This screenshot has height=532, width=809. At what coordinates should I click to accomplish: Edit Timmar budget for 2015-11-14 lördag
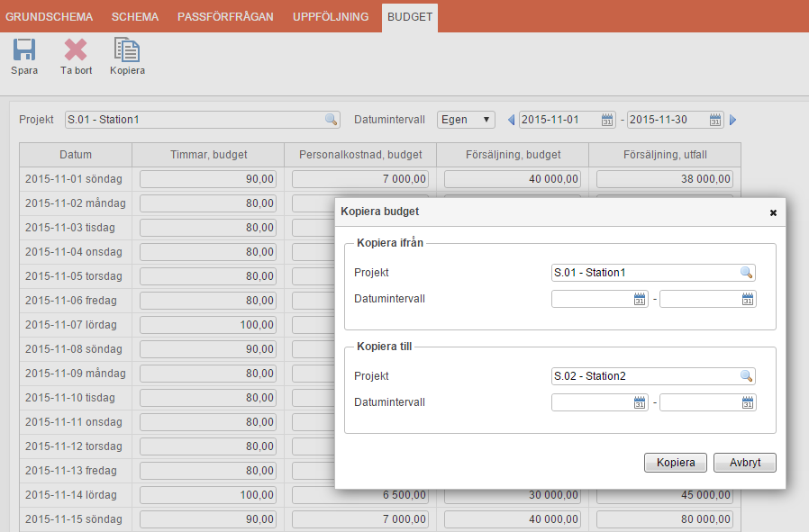point(208,495)
